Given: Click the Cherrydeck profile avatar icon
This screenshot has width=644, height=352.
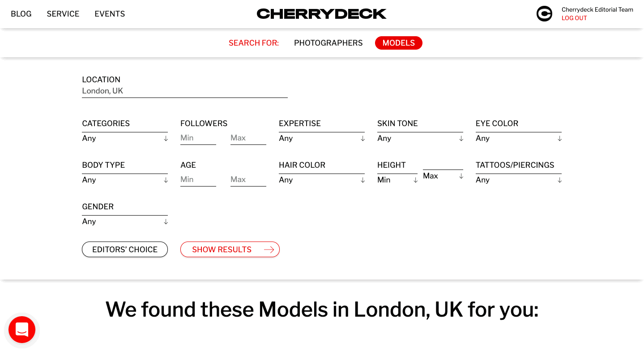Looking at the screenshot, I should point(544,14).
